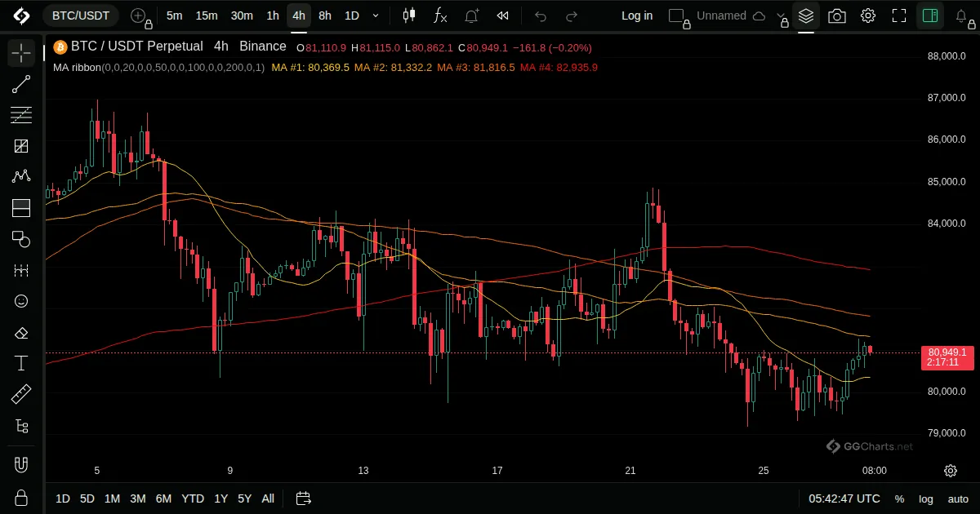Select the Fibonacci retracement tool

(21, 115)
